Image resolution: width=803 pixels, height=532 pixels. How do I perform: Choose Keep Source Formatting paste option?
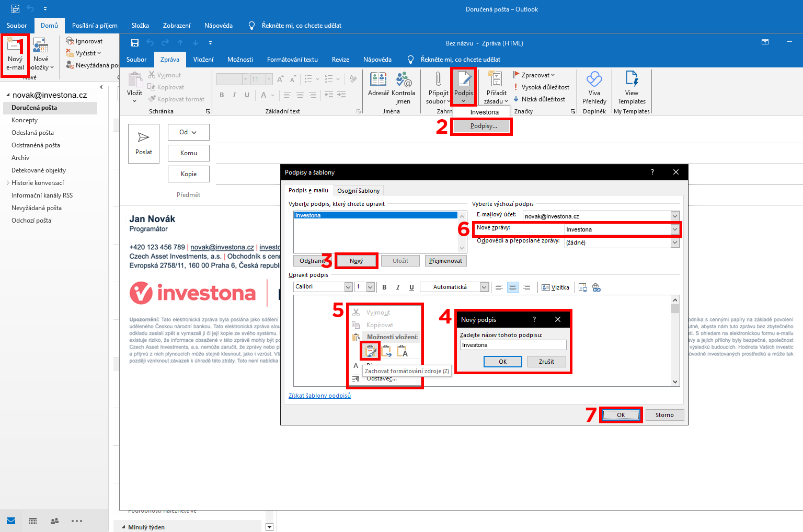point(371,351)
